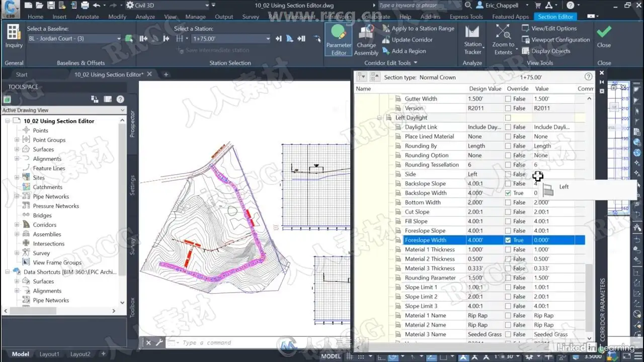The height and width of the screenshot is (362, 644).
Task: Open a drawing via the folder icon
Action: tap(39, 6)
